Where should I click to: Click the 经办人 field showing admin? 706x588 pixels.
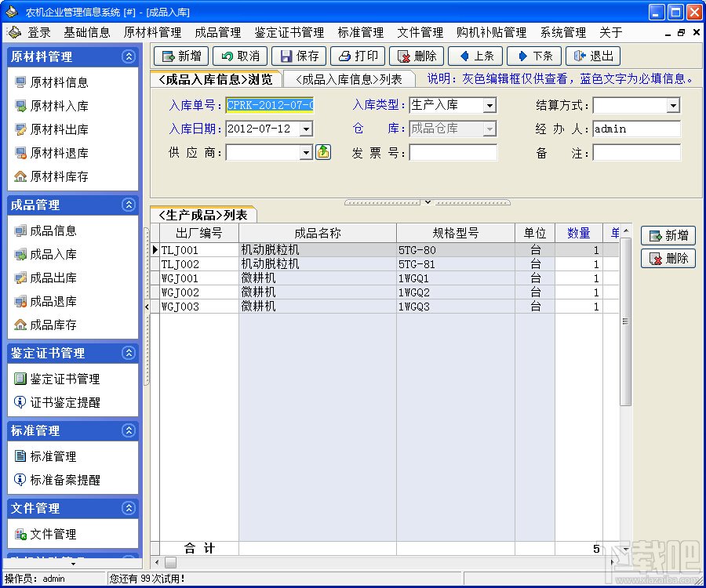(x=637, y=129)
